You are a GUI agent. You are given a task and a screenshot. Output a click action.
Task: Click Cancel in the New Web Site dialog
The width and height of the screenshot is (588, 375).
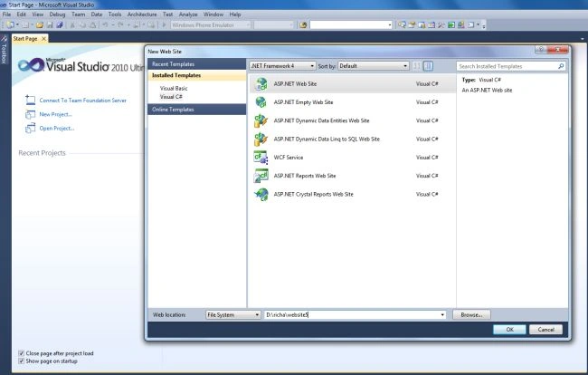click(x=545, y=329)
